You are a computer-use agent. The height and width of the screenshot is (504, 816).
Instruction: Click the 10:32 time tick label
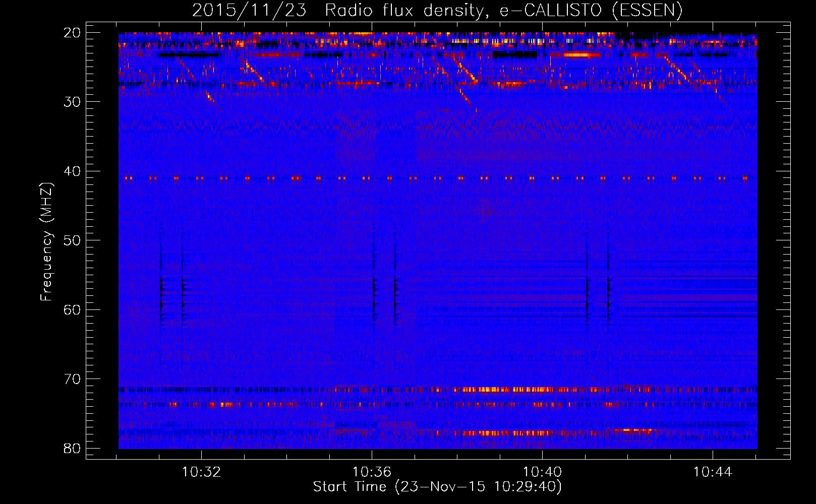[x=201, y=472]
